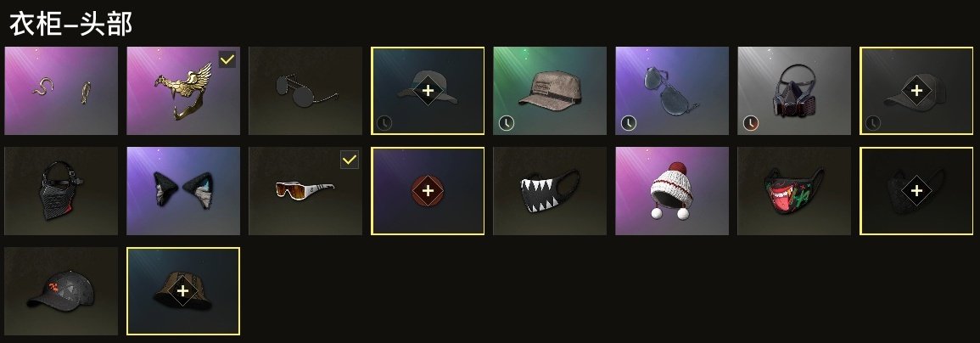
Task: Select the shark teeth face mask
Action: [549, 191]
